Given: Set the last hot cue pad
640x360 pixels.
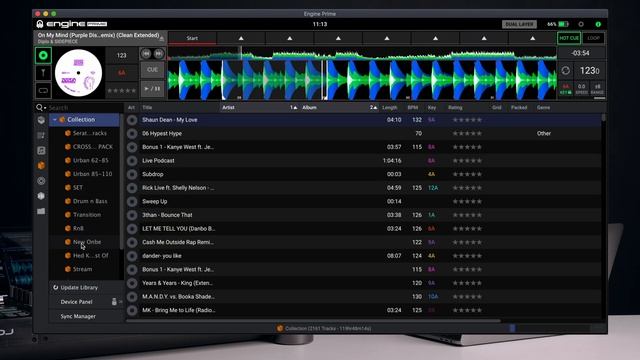Looking at the screenshot, I should (532, 38).
